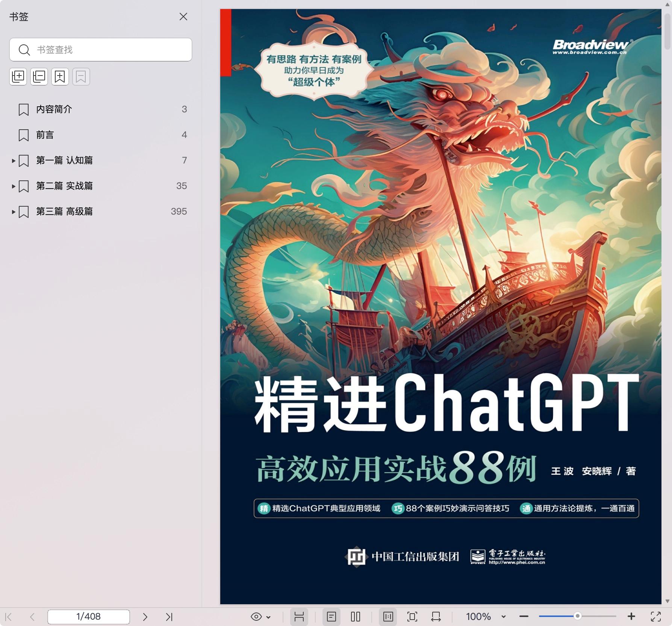Go to the next page
Screen dimensions: 672x626
(145, 617)
